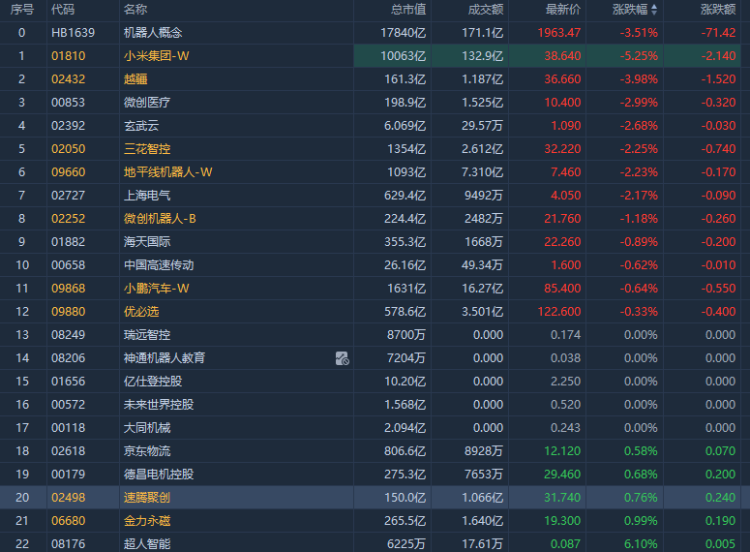Click the sort arrows on 涨跌幅 header

pyautogui.click(x=655, y=10)
